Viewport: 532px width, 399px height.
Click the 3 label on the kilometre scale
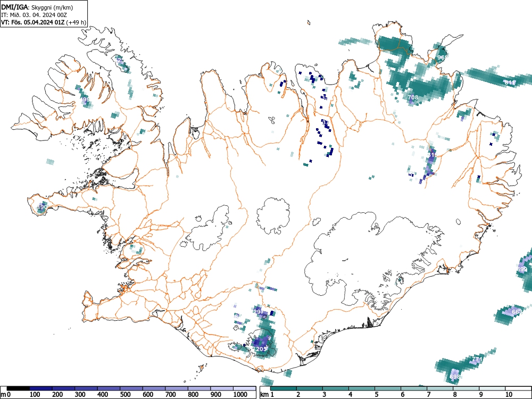click(x=325, y=395)
